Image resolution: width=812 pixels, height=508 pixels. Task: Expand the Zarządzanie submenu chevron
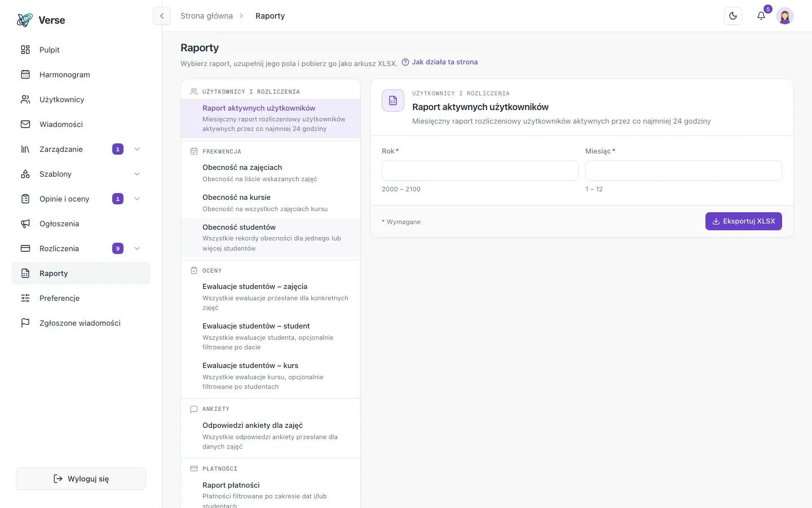point(137,149)
